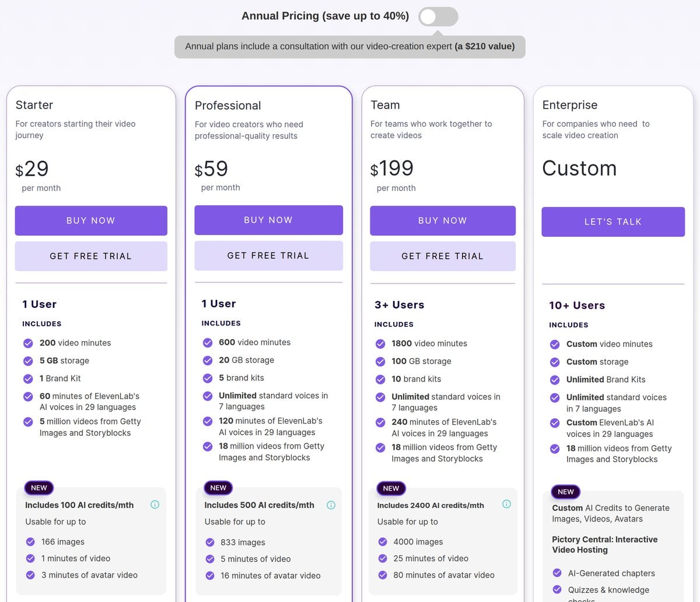Start the Professional plan free trial
Viewport: 700px width, 602px height.
268,256
